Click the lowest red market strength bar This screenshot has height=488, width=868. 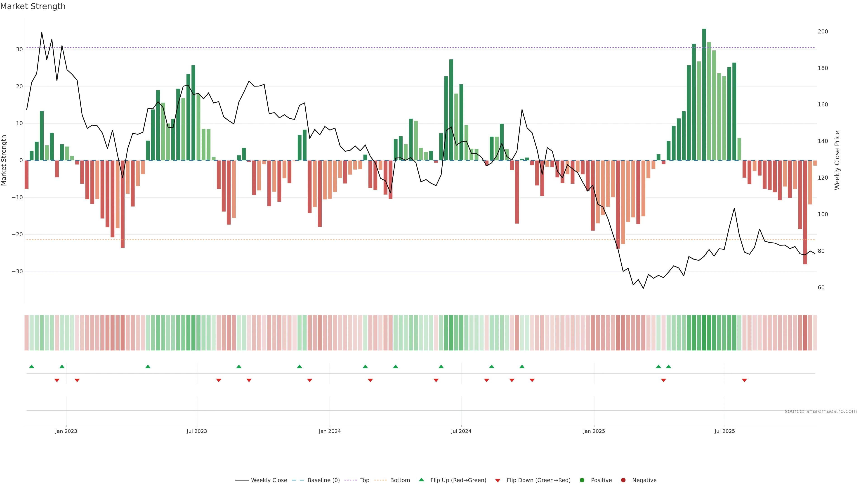(x=805, y=212)
